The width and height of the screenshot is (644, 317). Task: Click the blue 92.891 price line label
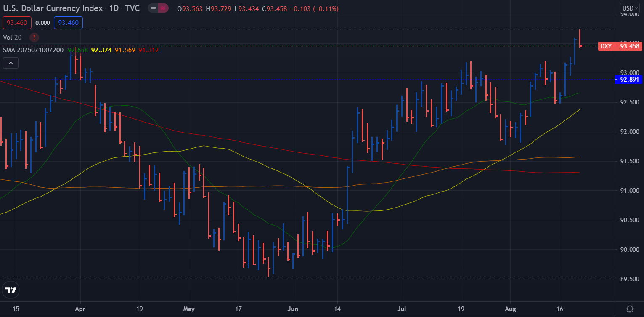coord(628,79)
